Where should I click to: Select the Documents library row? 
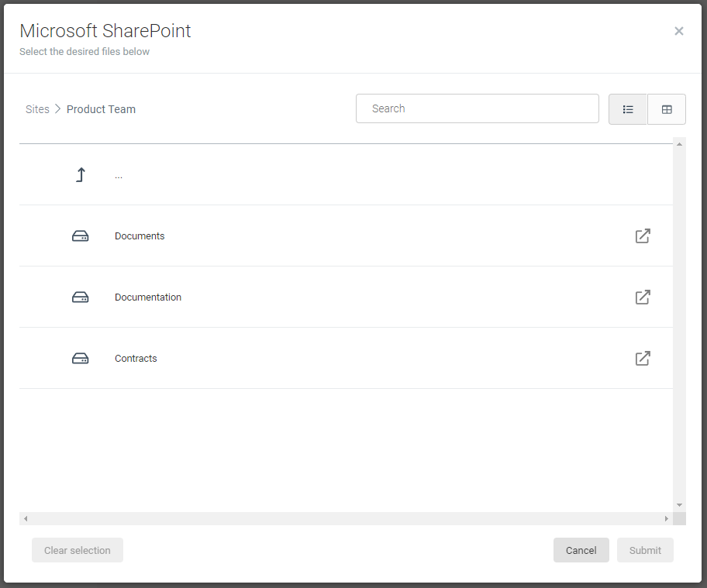(310, 236)
